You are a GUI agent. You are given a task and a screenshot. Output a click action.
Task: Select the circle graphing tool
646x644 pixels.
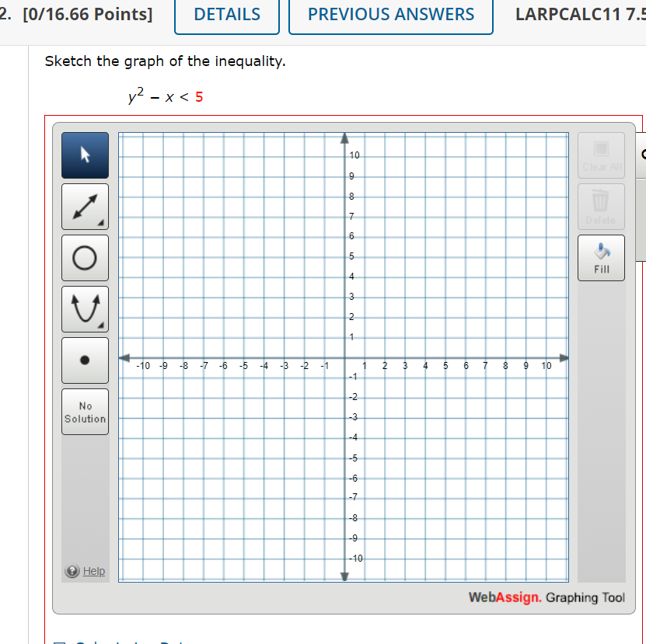(85, 257)
